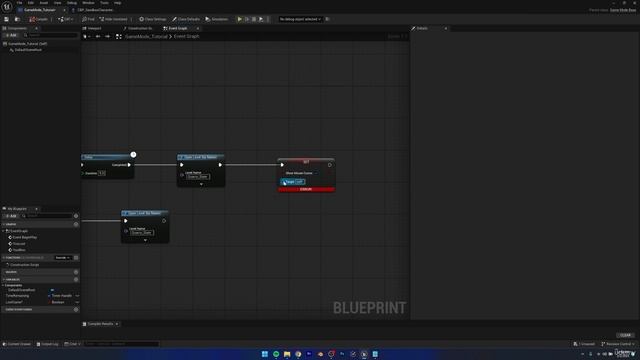Viewport: 640px width, 360px height.
Task: Change the TimeRemaining variable type Timer Handle
Action: point(61,296)
